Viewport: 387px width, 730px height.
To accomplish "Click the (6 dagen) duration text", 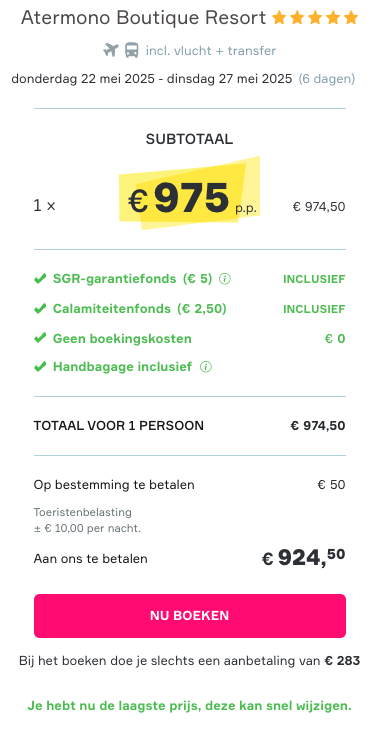I will pyautogui.click(x=326, y=78).
